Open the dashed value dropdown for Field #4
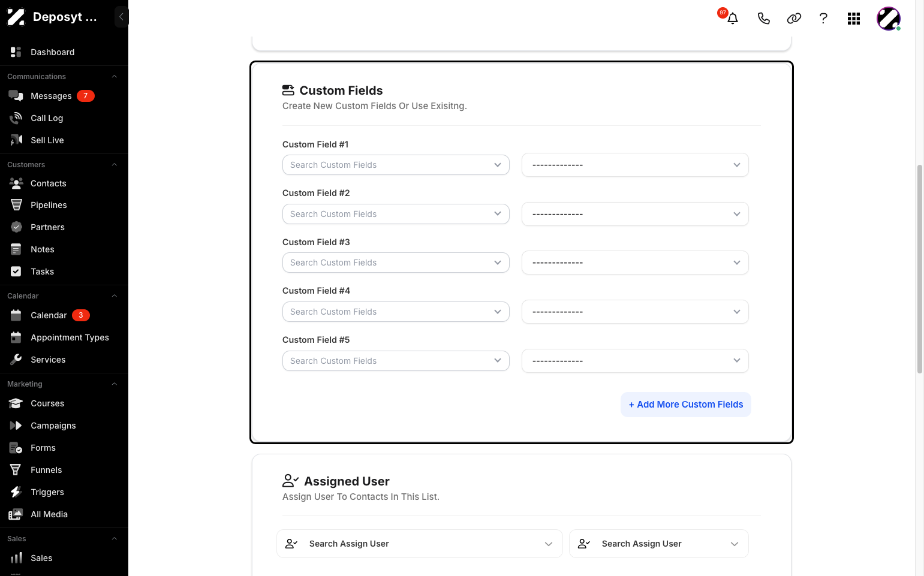This screenshot has width=924, height=576. point(635,312)
